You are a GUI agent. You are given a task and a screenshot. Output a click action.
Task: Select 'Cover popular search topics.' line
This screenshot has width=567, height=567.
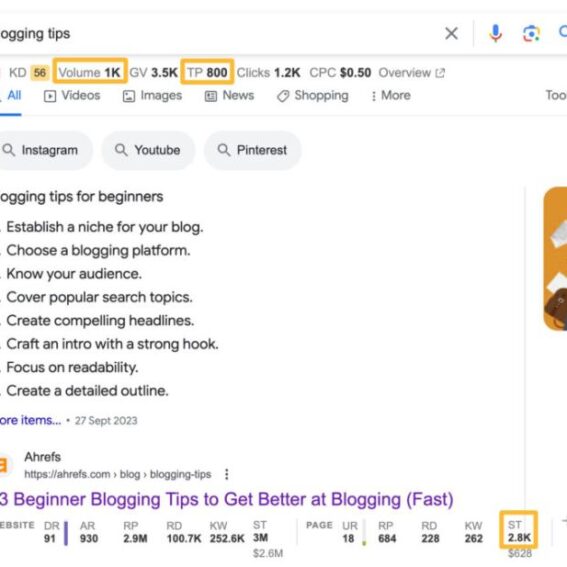[x=99, y=297]
